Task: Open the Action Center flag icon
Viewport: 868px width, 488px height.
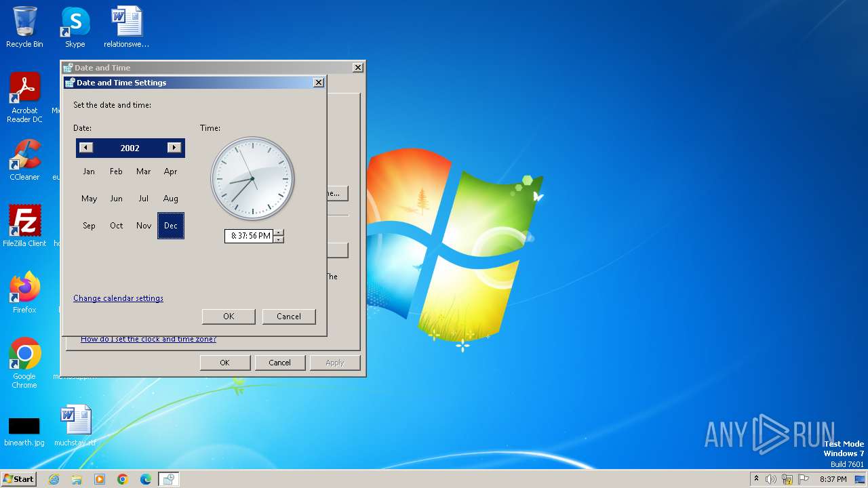Action: pyautogui.click(x=804, y=479)
